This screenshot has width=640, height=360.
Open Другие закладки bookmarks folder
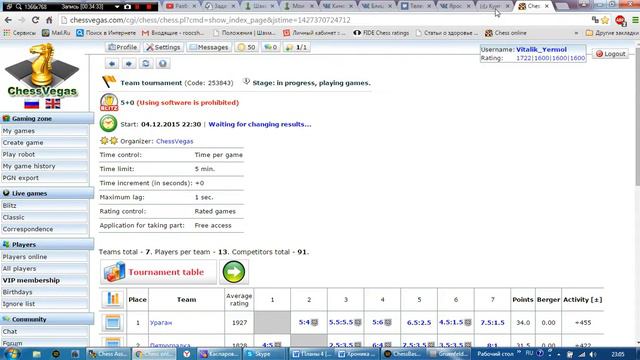[x=611, y=33]
